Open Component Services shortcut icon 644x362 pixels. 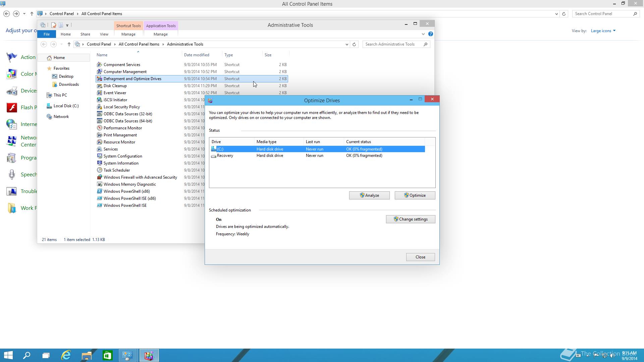pos(99,65)
